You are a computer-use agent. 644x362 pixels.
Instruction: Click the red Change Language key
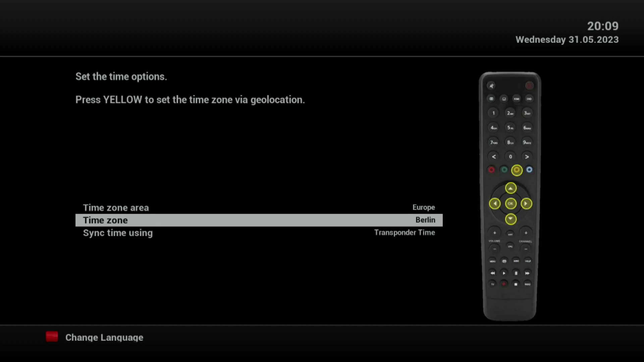[52, 337]
